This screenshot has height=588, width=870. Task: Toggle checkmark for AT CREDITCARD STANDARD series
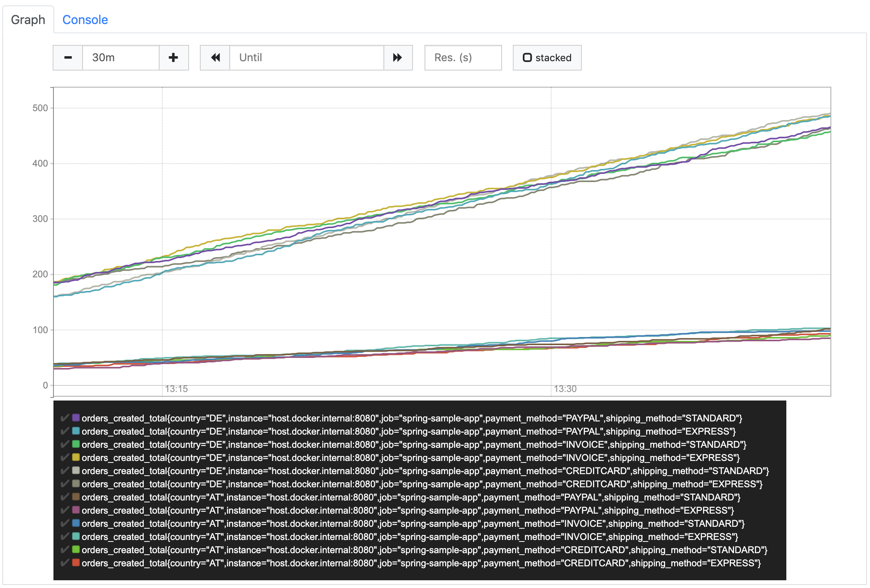[65, 549]
